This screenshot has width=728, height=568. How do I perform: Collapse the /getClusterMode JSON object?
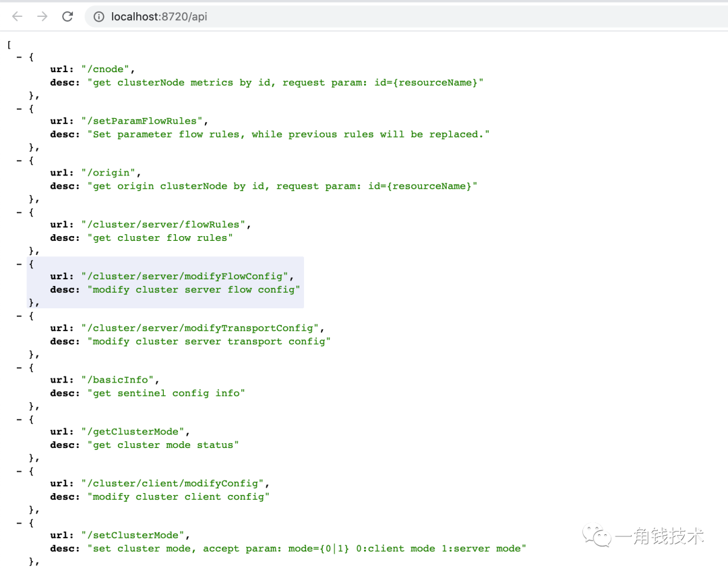pyautogui.click(x=19, y=420)
